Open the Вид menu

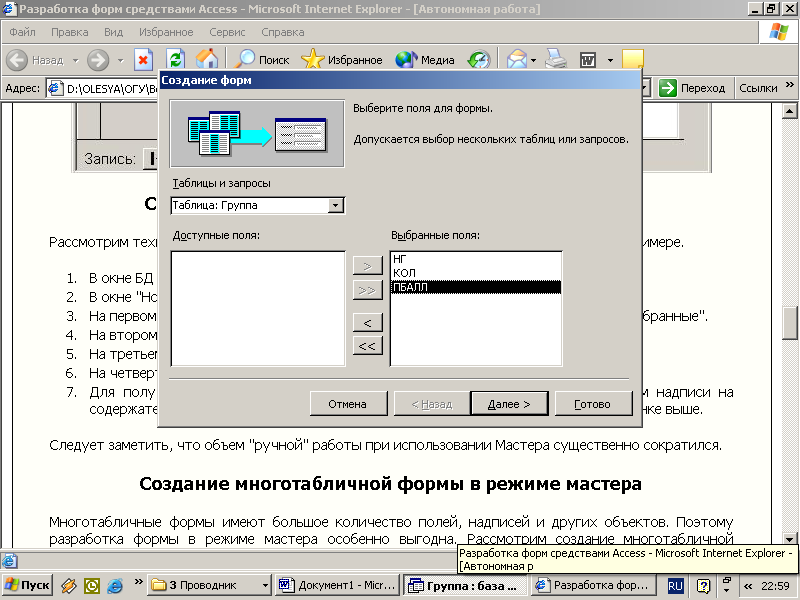(113, 32)
